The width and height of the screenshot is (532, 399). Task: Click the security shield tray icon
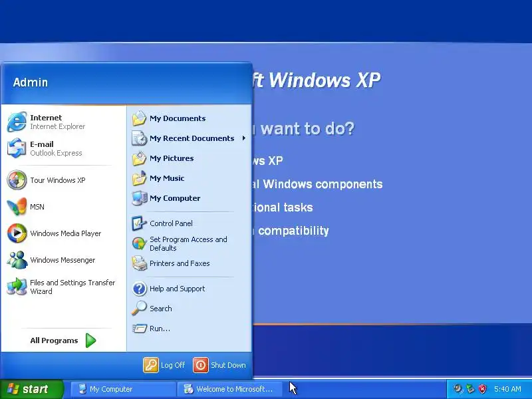click(482, 389)
